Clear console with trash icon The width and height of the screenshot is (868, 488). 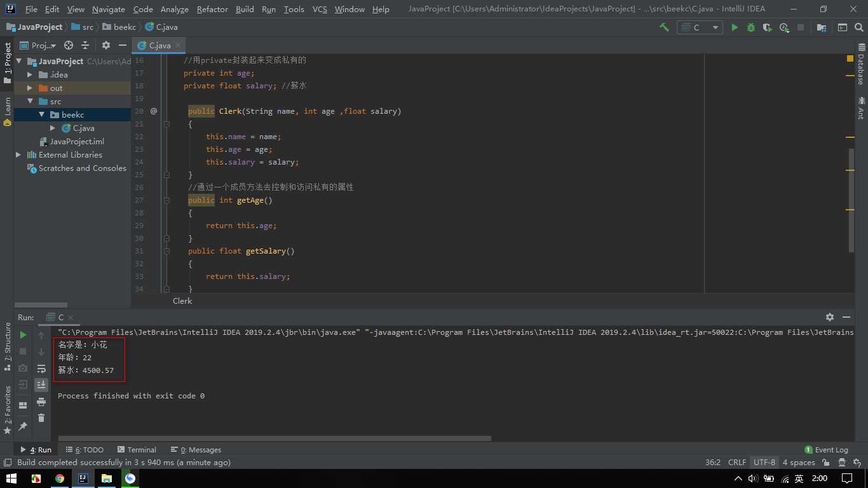click(x=41, y=417)
